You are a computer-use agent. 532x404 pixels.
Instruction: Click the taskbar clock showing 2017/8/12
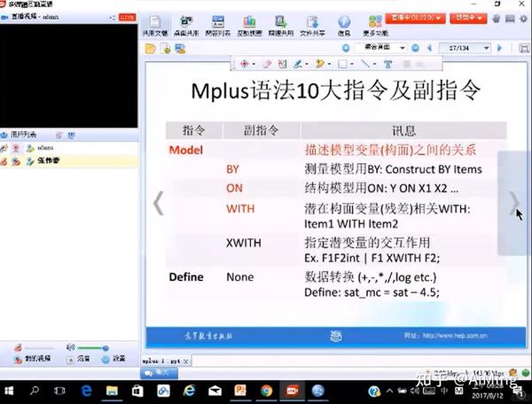coord(487,392)
